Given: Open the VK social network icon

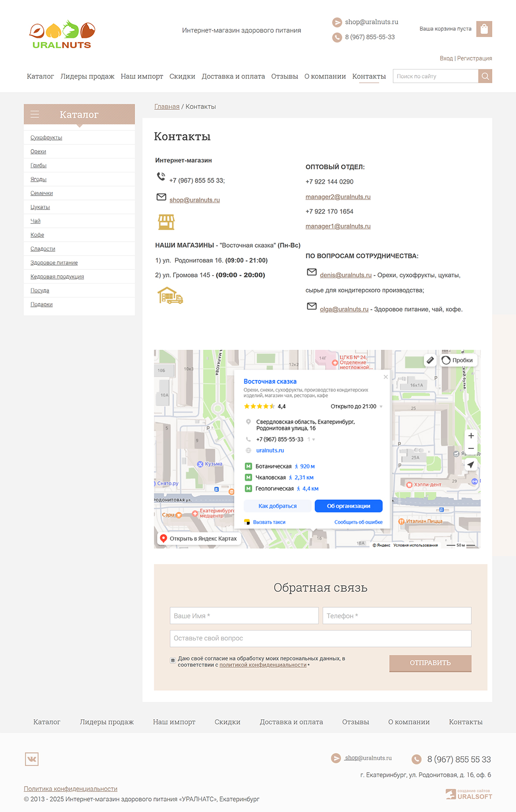Looking at the screenshot, I should tap(31, 759).
